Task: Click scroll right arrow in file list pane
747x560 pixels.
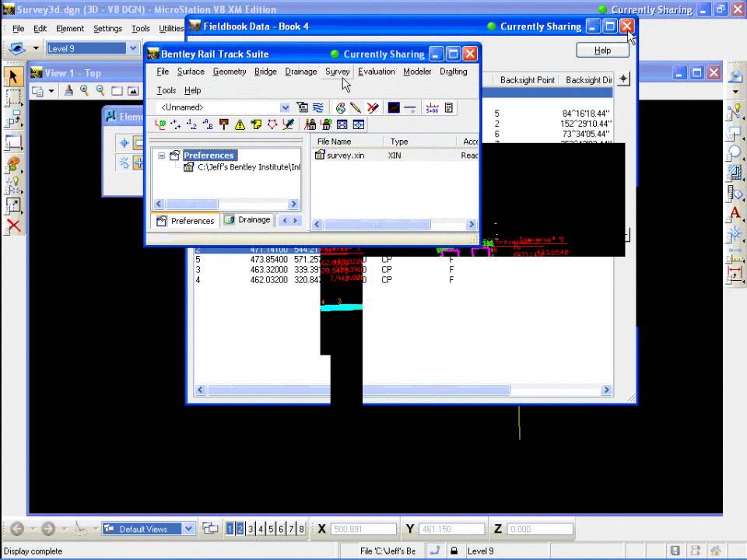Action: pos(472,224)
